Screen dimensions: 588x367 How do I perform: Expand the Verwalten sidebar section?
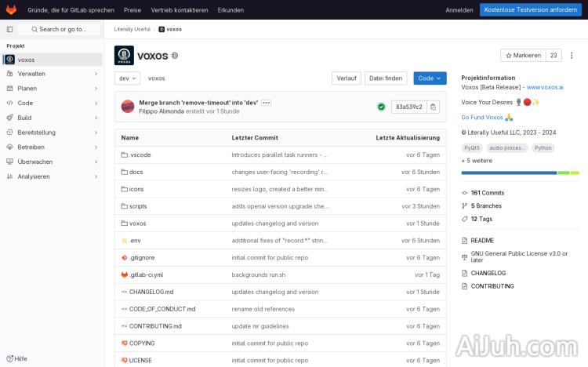(x=52, y=74)
